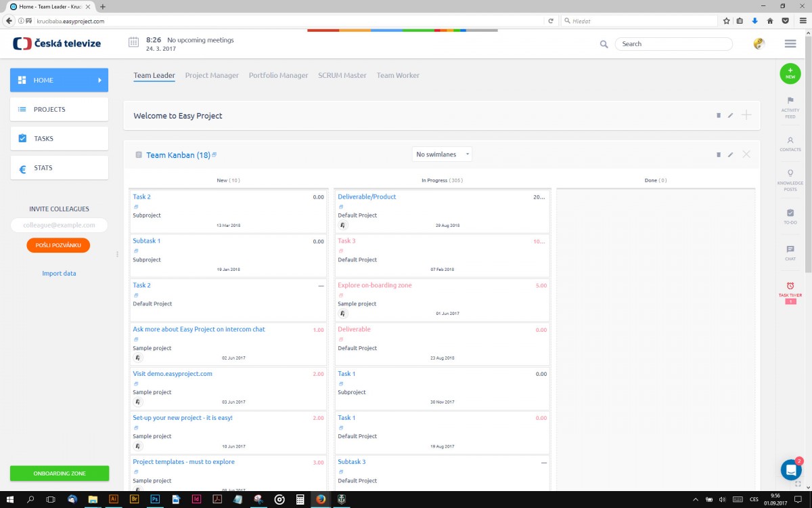Open the Visit demo.easyproject.com task
812x508 pixels.
[173, 374]
